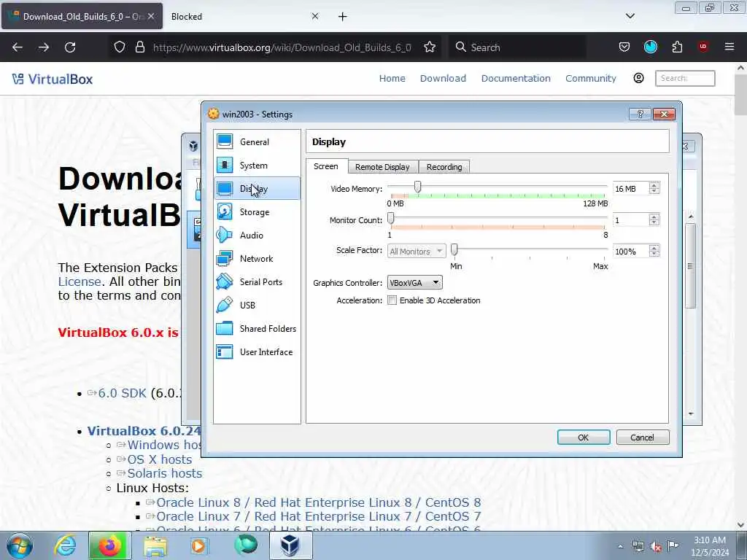Click the VirtualBox site search field
The height and width of the screenshot is (560, 747).
(685, 78)
